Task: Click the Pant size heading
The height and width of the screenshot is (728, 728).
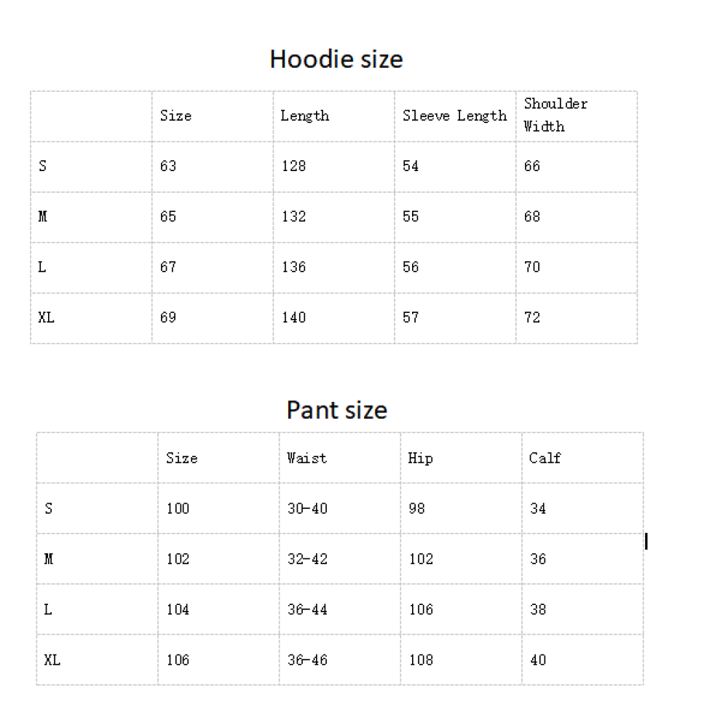Action: 336,410
